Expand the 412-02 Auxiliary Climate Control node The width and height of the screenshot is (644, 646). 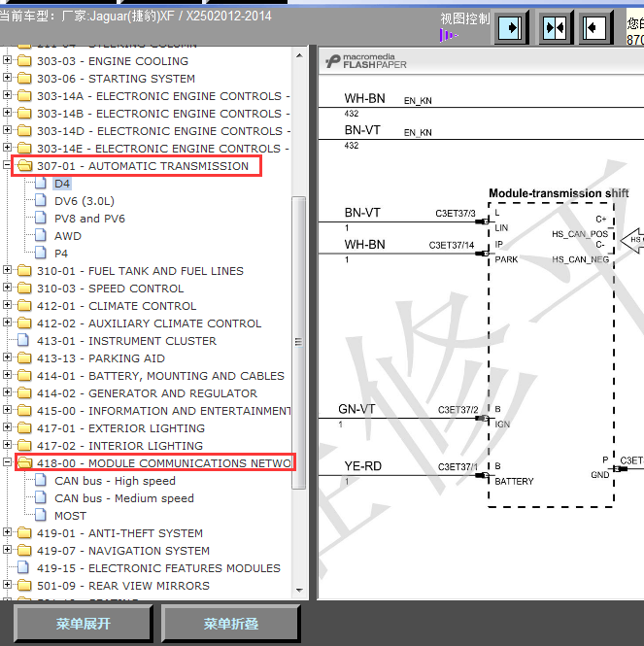click(x=7, y=323)
